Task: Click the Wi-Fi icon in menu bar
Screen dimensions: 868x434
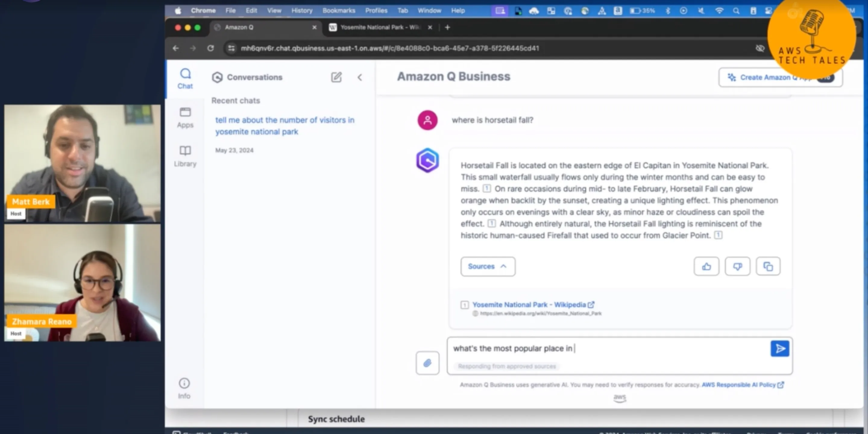Action: pyautogui.click(x=719, y=11)
